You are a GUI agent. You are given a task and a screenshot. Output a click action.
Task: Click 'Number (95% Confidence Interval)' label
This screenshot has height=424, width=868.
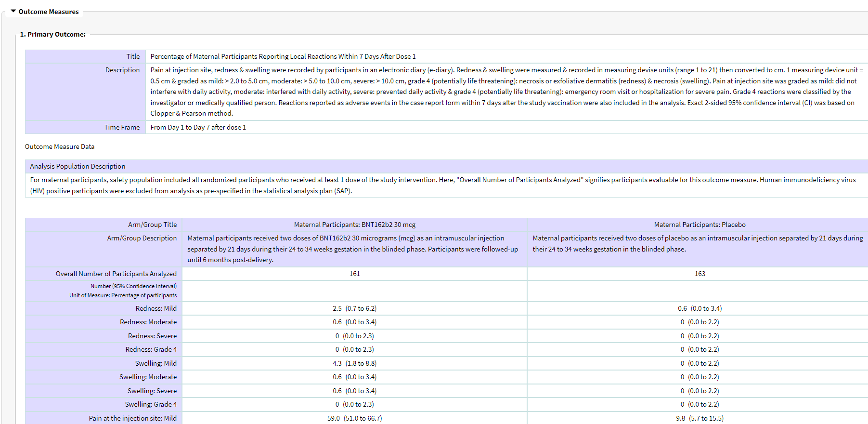point(133,286)
